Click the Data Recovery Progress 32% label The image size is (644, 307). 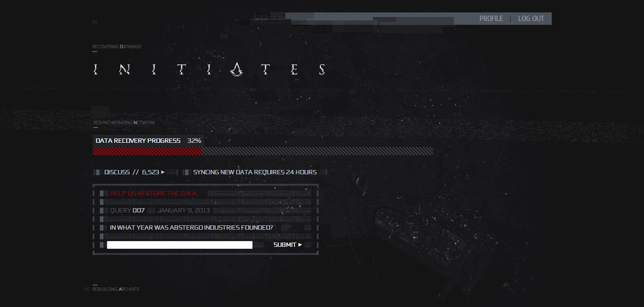click(148, 141)
